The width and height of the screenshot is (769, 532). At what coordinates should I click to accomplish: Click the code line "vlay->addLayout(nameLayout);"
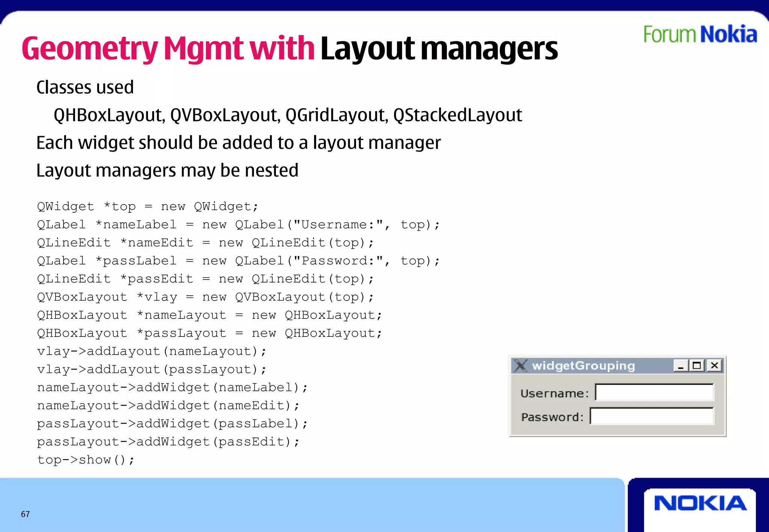coord(152,351)
